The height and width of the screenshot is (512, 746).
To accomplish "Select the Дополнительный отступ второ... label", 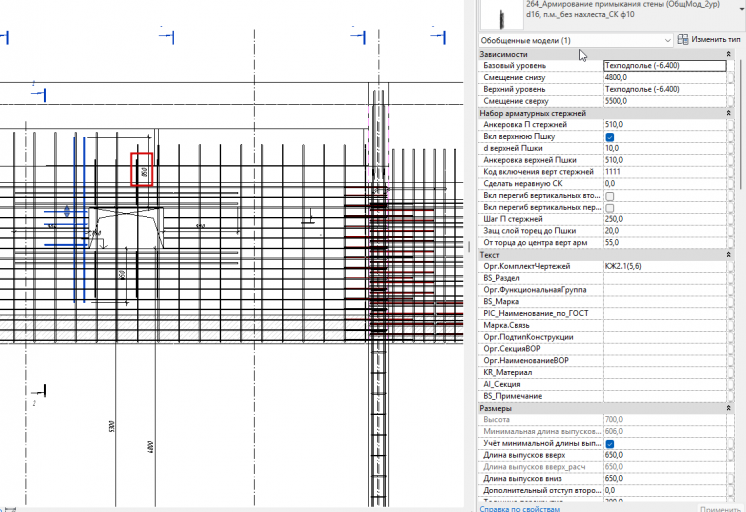I will coord(542,491).
